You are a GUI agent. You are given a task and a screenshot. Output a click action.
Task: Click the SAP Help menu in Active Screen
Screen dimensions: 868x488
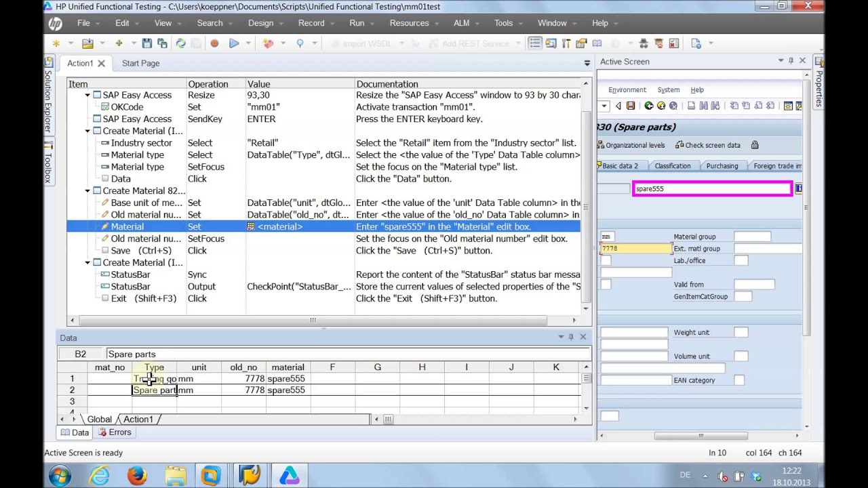pos(697,89)
